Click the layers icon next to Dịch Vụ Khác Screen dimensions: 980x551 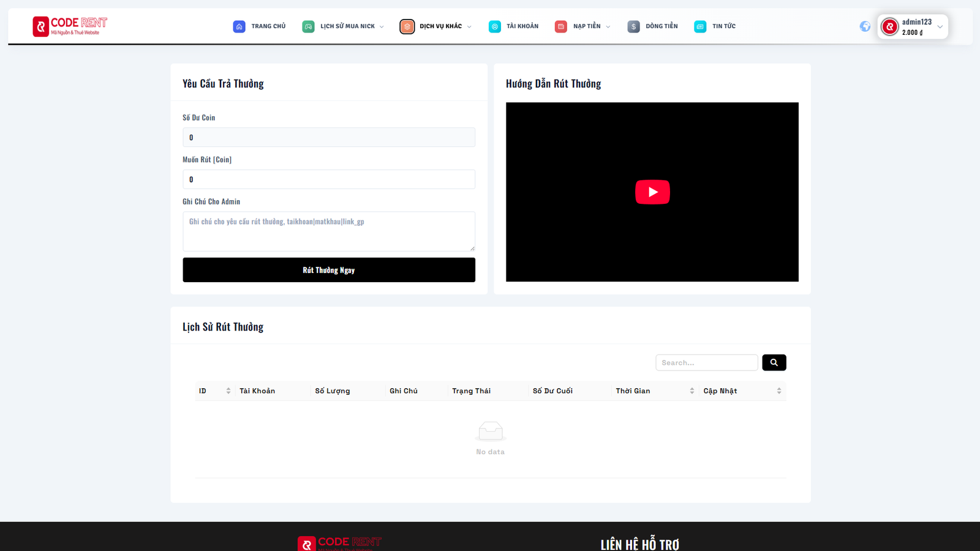(407, 26)
